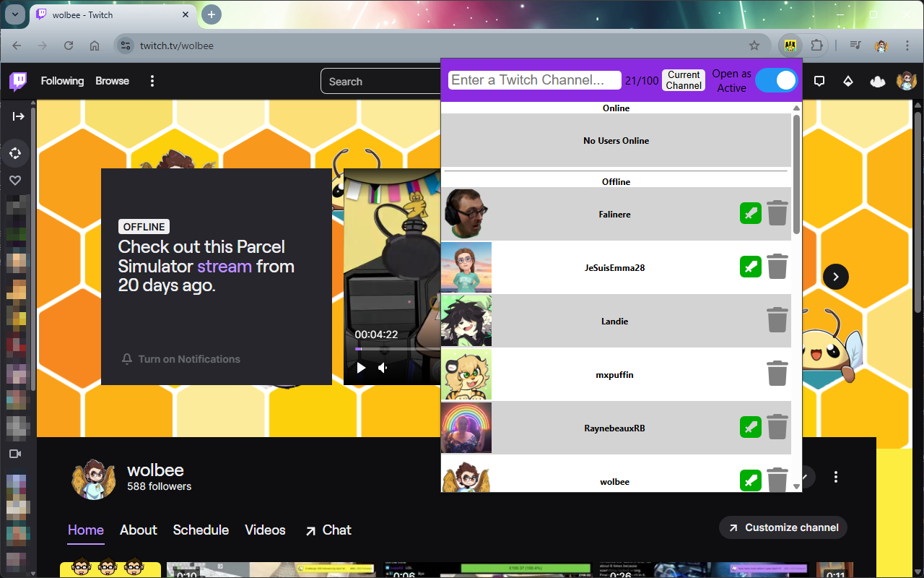924x578 pixels.
Task: Click the JeSuisEmma28 avatar thumbnail
Action: point(466,267)
